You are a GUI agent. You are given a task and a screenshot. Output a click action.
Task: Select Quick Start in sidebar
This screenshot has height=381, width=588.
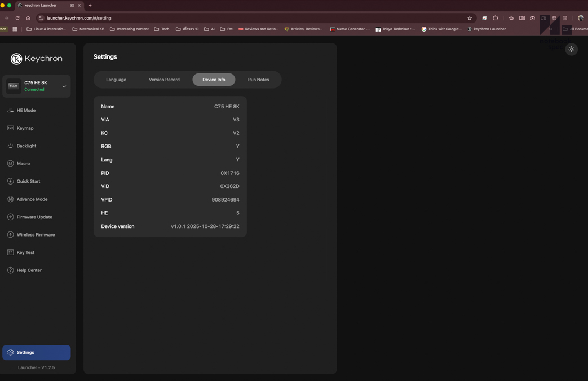pos(28,182)
